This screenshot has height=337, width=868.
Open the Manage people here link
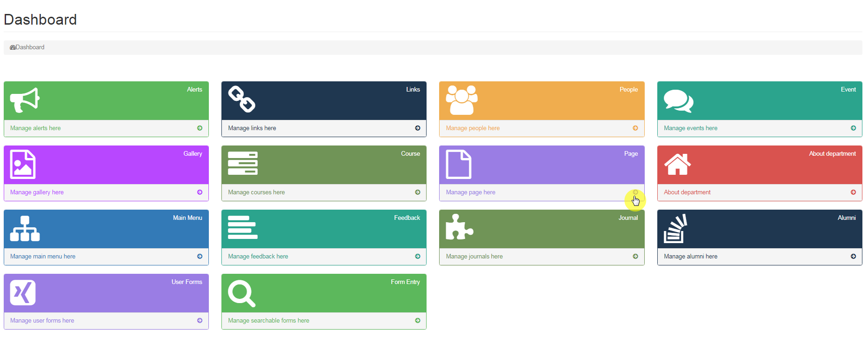click(x=473, y=128)
